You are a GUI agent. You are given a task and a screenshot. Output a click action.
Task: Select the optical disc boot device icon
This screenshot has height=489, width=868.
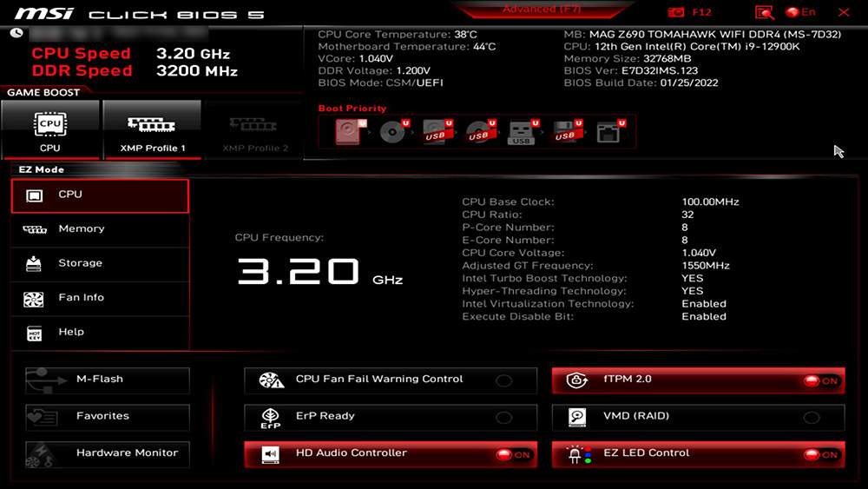click(x=392, y=132)
